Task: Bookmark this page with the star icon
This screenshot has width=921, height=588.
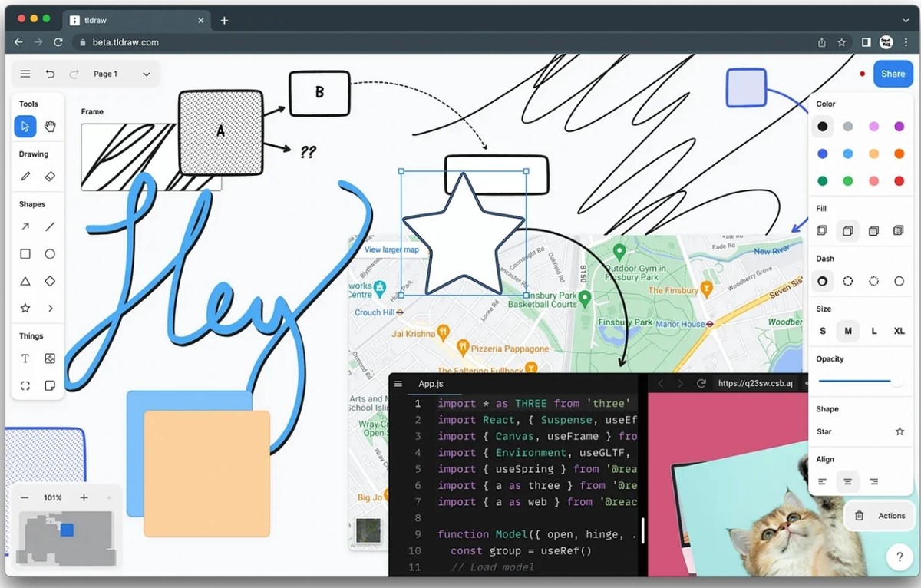Action: [x=842, y=42]
